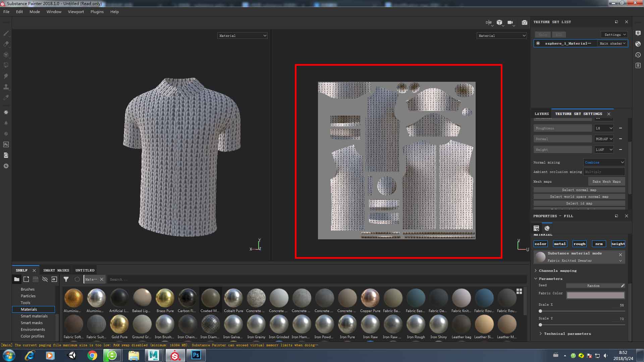Viewport: 644px width, 362px height.
Task: Toggle the height channel button
Action: [x=618, y=244]
